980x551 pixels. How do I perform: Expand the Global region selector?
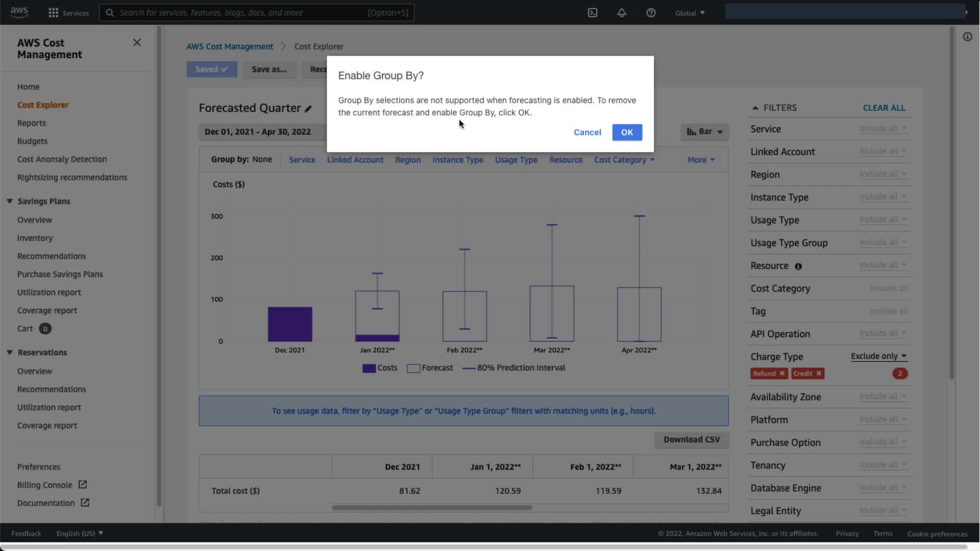click(x=690, y=13)
